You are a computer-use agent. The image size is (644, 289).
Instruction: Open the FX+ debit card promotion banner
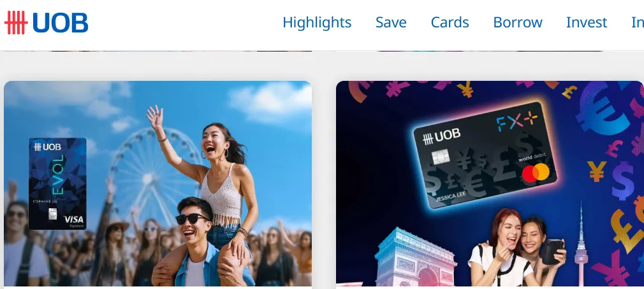pyautogui.click(x=490, y=183)
